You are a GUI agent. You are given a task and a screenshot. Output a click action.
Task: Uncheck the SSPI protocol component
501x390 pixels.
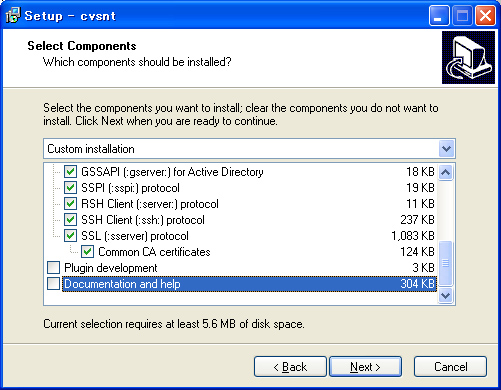click(70, 188)
